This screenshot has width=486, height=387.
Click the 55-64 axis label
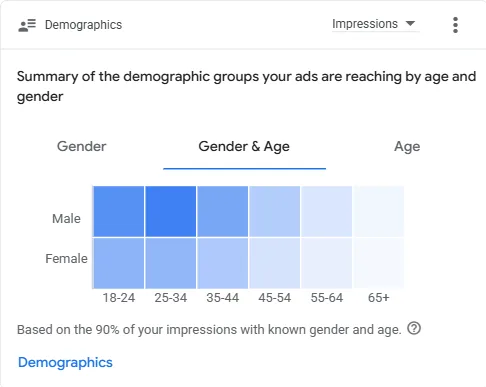[x=327, y=298]
